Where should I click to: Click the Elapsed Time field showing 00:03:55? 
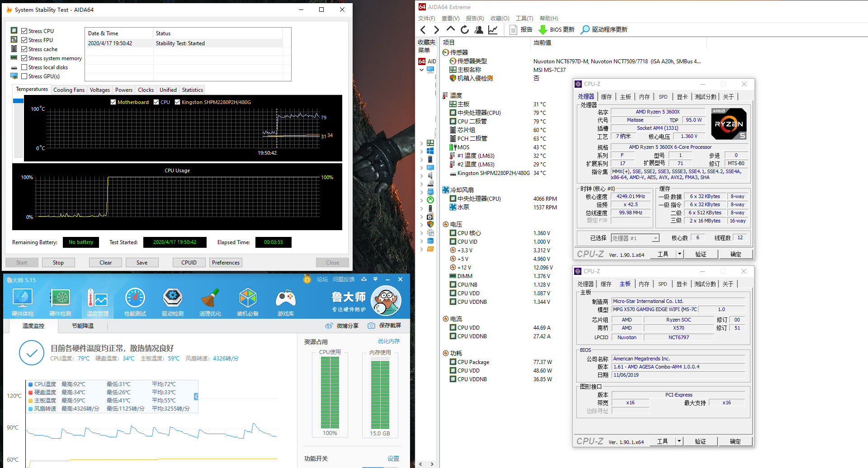tap(273, 242)
